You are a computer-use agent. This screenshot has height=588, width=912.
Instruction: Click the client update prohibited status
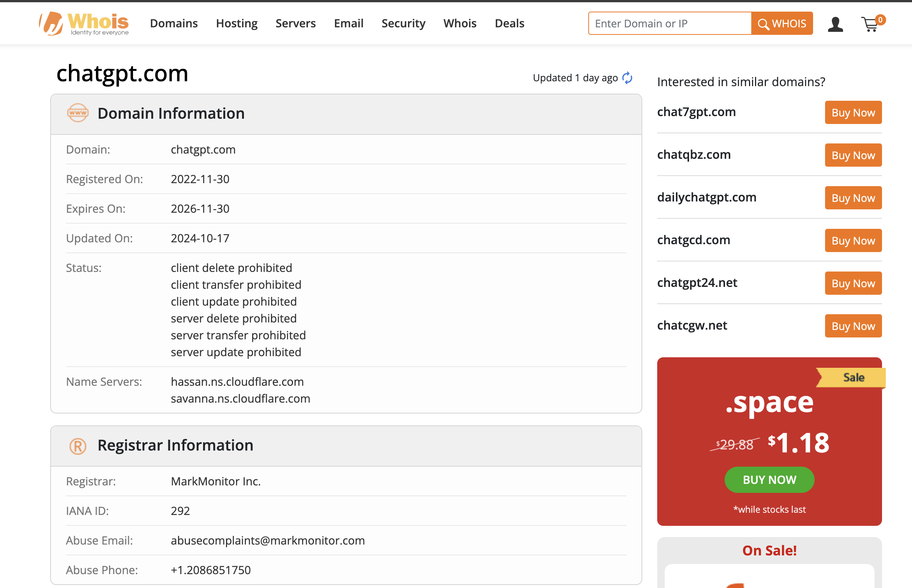[x=234, y=301]
